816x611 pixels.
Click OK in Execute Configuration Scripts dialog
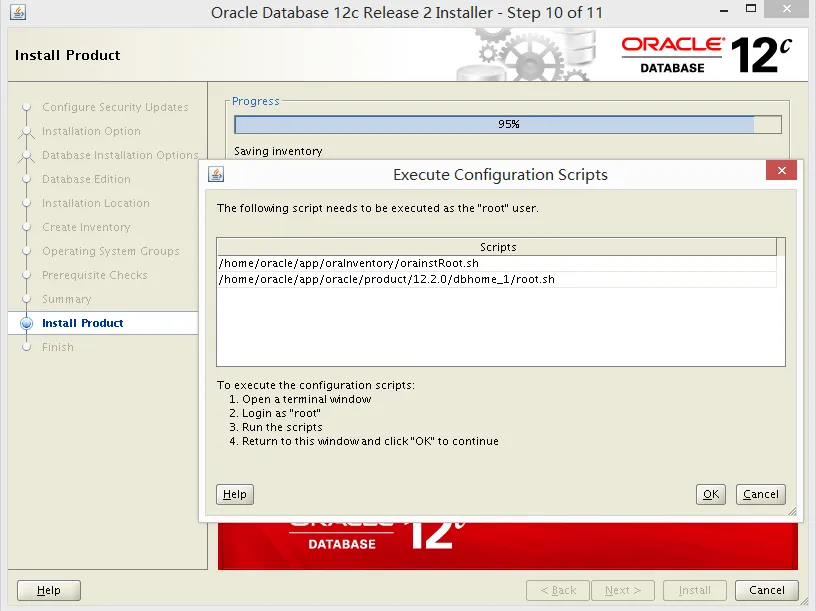[710, 494]
